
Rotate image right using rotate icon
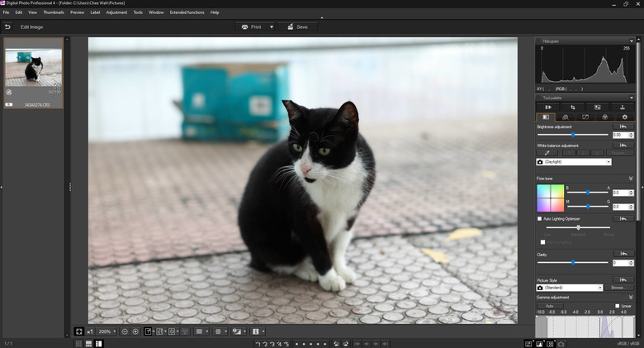point(346,344)
